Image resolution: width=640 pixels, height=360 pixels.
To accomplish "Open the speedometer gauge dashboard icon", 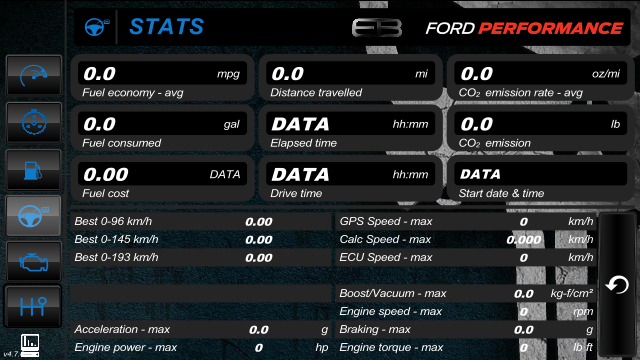I will click(x=34, y=76).
